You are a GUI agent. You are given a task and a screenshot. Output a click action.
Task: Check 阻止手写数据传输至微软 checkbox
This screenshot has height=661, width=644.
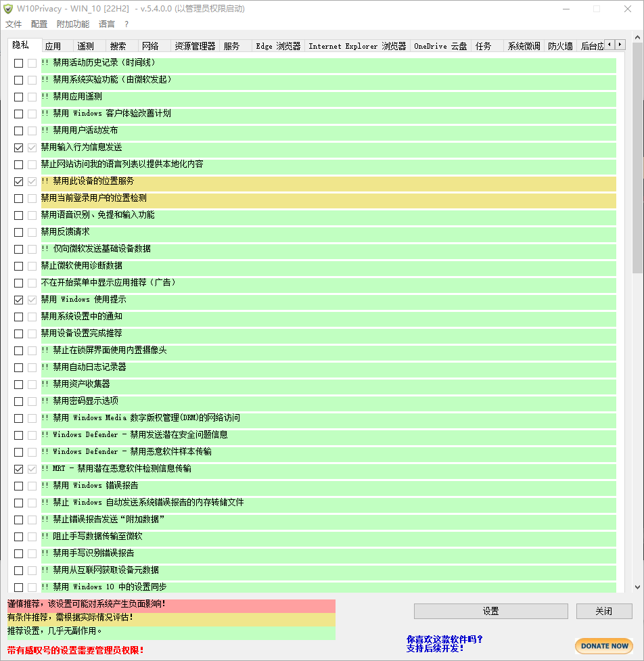tap(18, 537)
